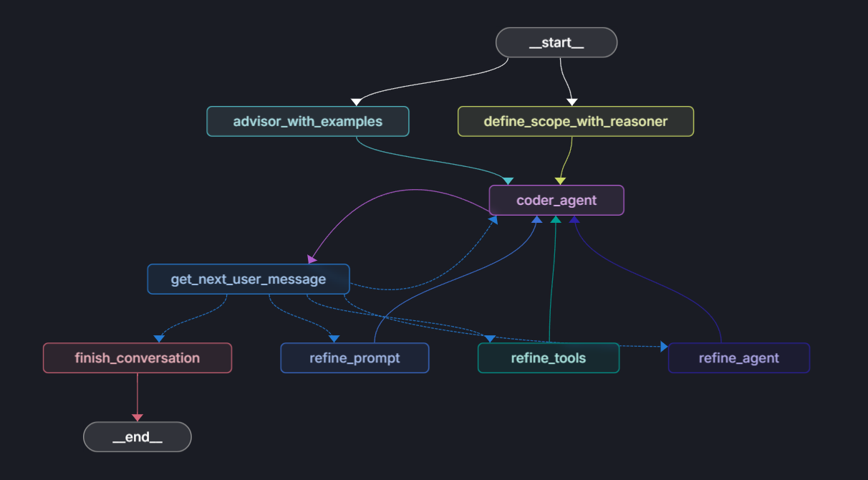Viewport: 868px width, 480px height.
Task: Select the refine_tools node
Action: (548, 357)
